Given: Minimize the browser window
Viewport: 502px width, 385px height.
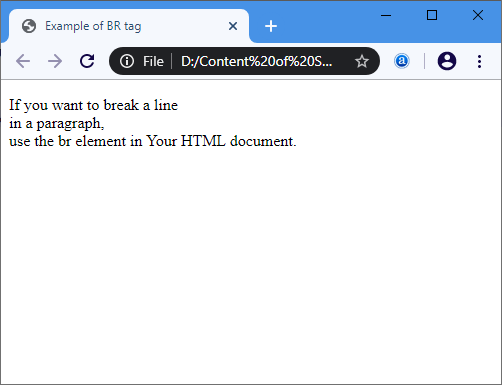Looking at the screenshot, I should tap(386, 15).
